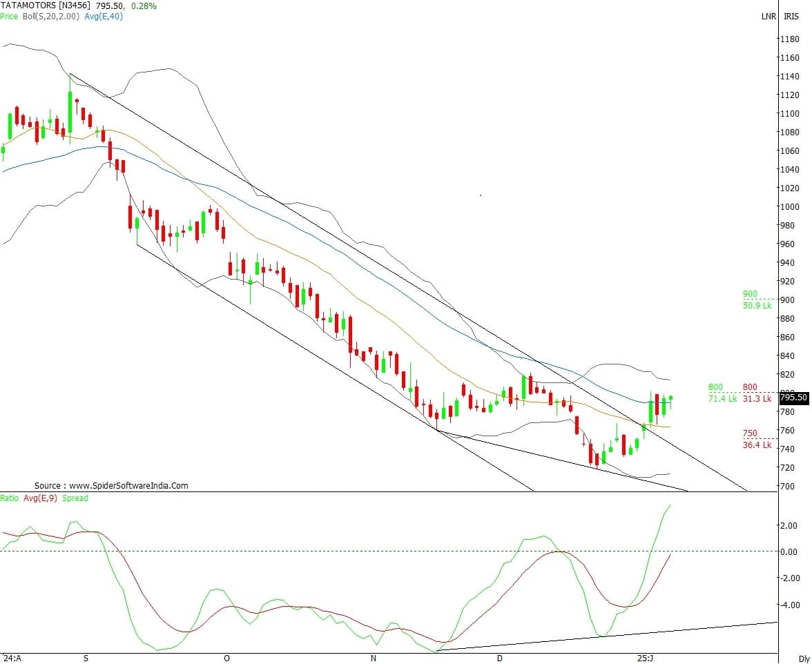Viewport: 812px width, 664px height.
Task: Click the IRIS label at top right
Action: (791, 17)
